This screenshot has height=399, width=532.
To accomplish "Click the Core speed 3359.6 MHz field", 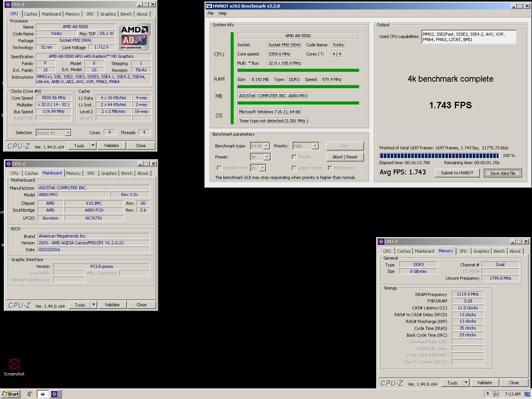I will coord(279,54).
